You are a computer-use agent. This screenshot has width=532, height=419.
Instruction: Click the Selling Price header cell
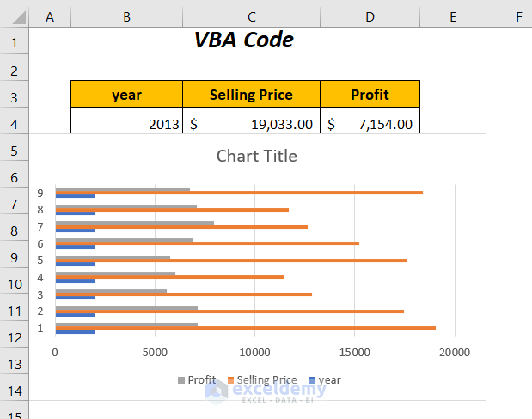point(251,95)
